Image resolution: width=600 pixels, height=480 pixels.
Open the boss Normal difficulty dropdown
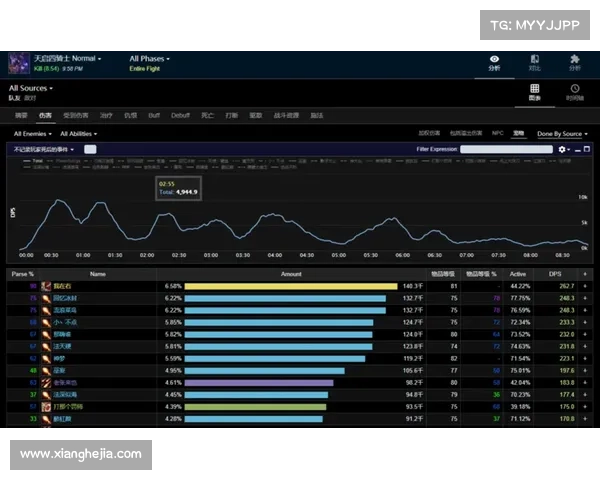tap(67, 59)
